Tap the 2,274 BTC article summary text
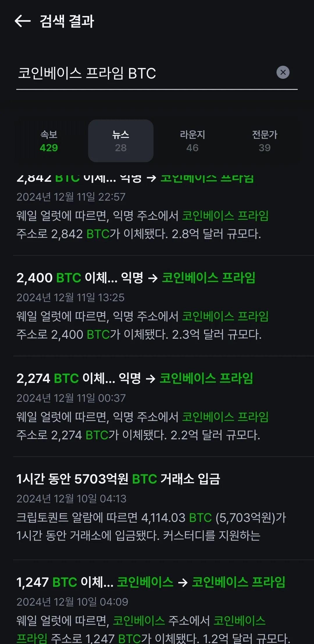This screenshot has height=644, width=314. click(x=142, y=426)
